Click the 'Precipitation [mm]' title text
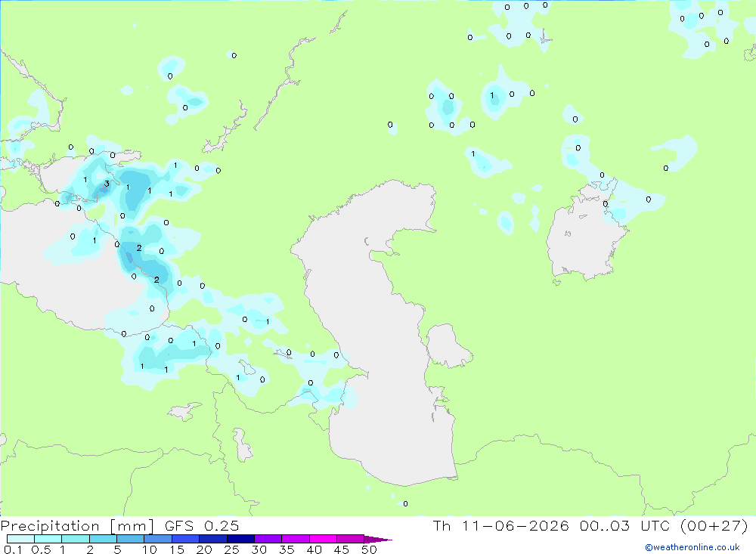This screenshot has width=756, height=554. click(x=77, y=526)
